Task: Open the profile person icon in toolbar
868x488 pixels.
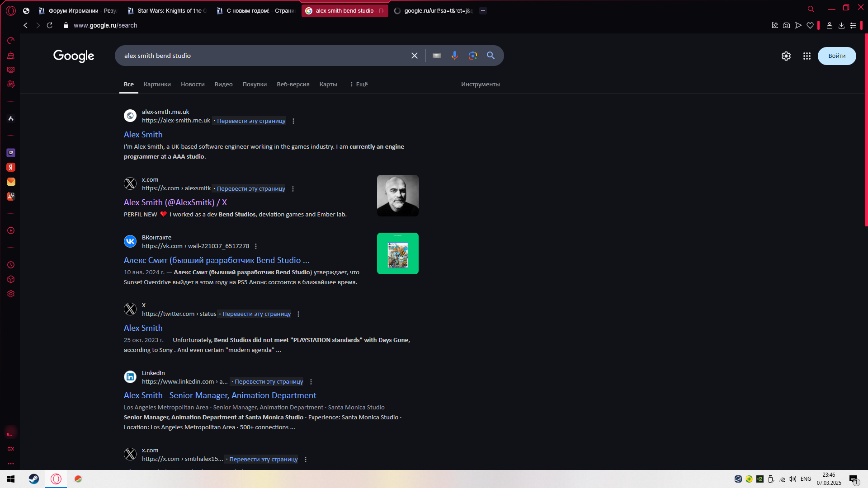Action: [x=830, y=25]
